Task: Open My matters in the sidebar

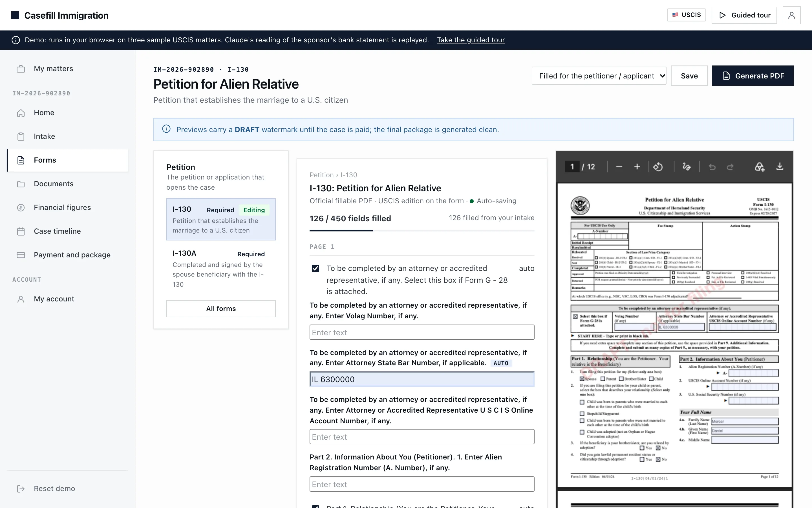Action: pos(67,69)
